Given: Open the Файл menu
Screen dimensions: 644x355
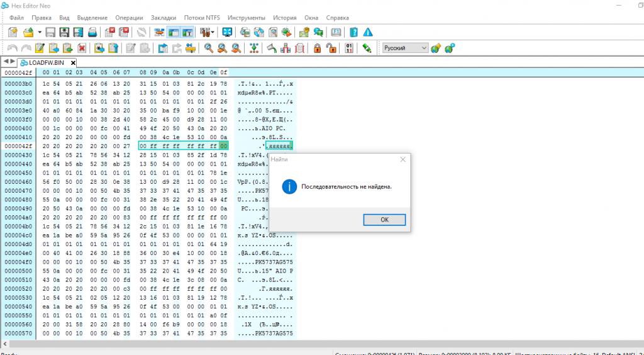Looking at the screenshot, I should coord(16,18).
